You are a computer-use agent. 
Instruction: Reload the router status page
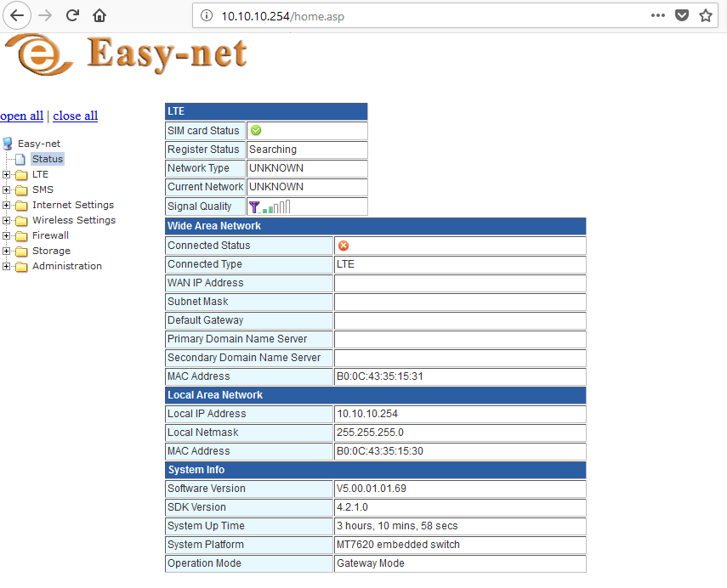[x=72, y=15]
